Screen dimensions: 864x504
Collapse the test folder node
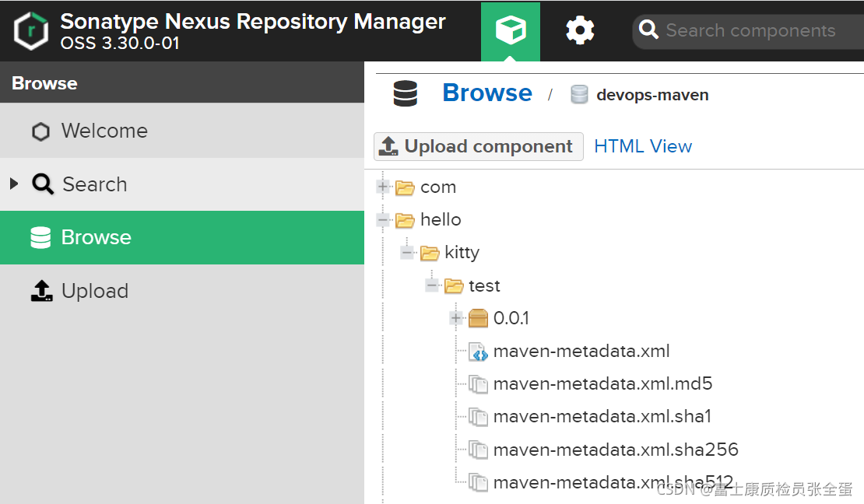coord(432,285)
